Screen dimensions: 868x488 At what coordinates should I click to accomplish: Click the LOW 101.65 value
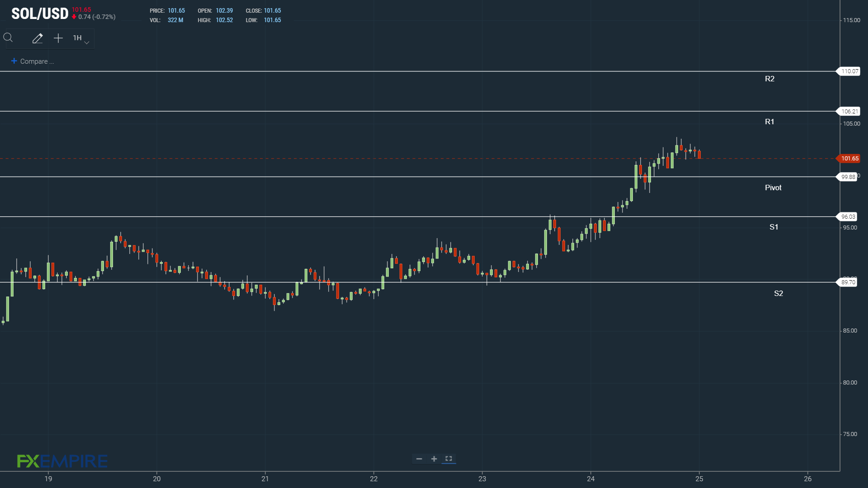(272, 20)
